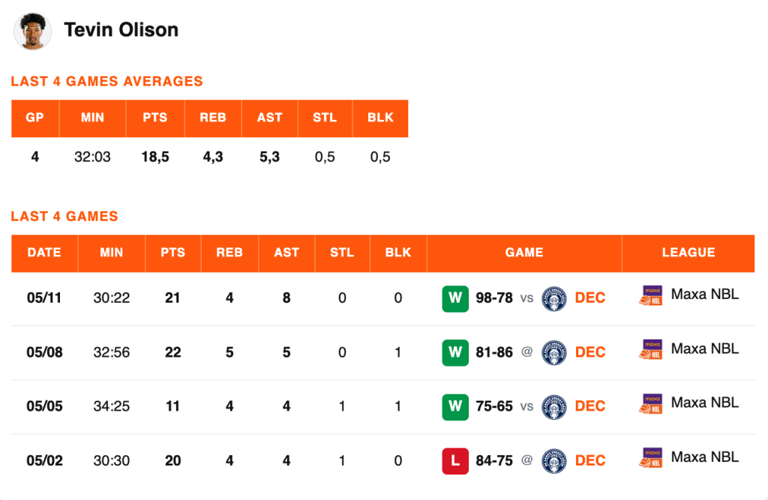Click the LEAGUE column header

(x=688, y=253)
